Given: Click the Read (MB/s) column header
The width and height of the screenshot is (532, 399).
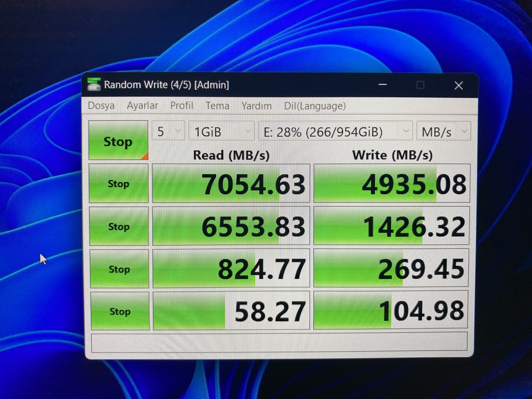Looking at the screenshot, I should point(231,155).
